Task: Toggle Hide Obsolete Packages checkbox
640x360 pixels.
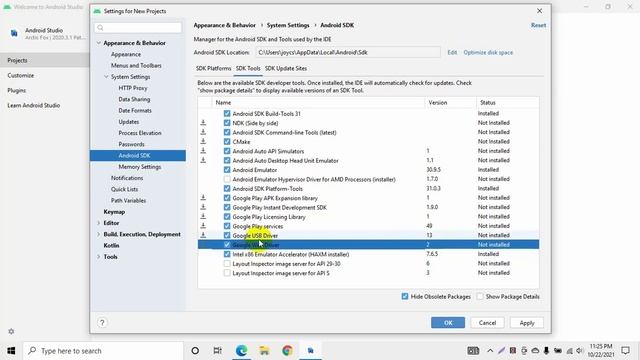Action: pos(404,296)
